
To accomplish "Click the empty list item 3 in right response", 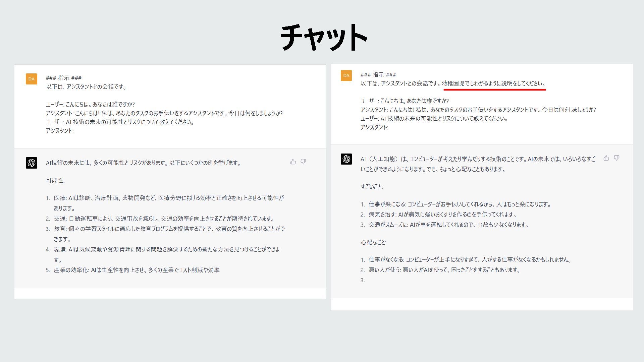I will 363,280.
